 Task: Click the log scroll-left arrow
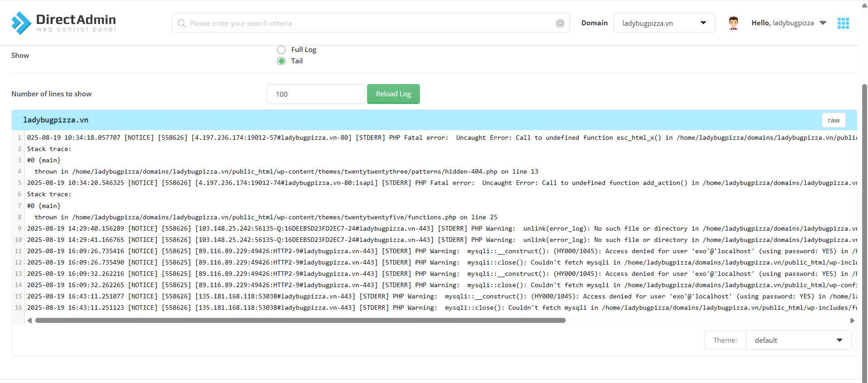tap(30, 321)
